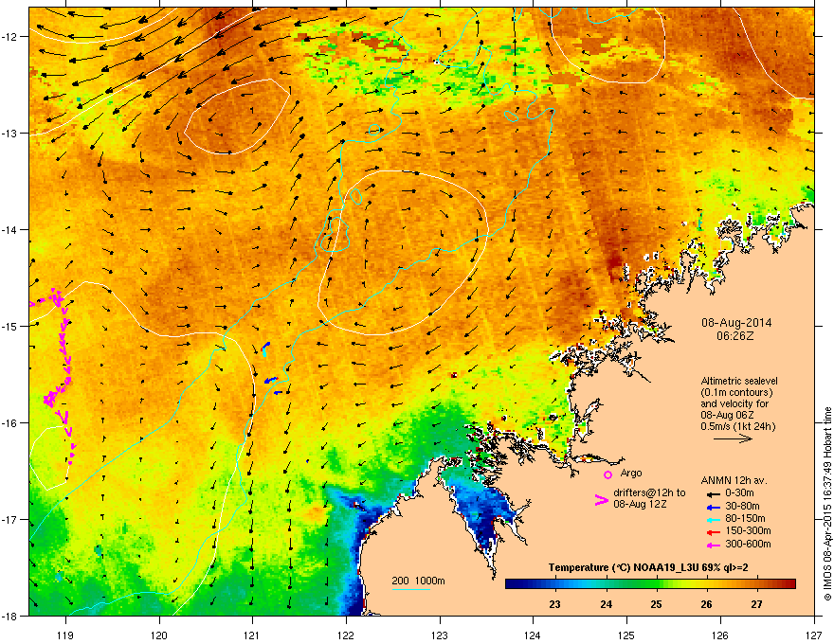834x644 pixels.
Task: Click the 0.5m/s reference velocity arrow
Action: tap(733, 438)
